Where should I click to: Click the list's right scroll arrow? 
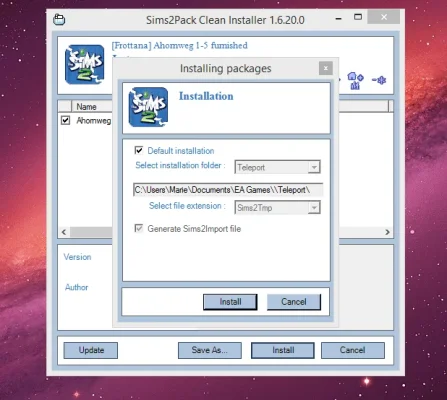point(387,232)
